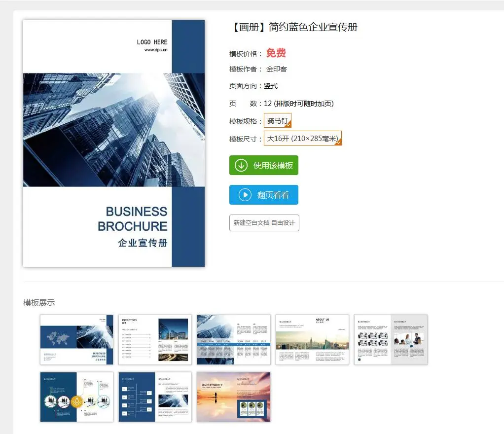Click 新建空白文档 自由设计 button
The image size is (504, 434).
point(264,223)
